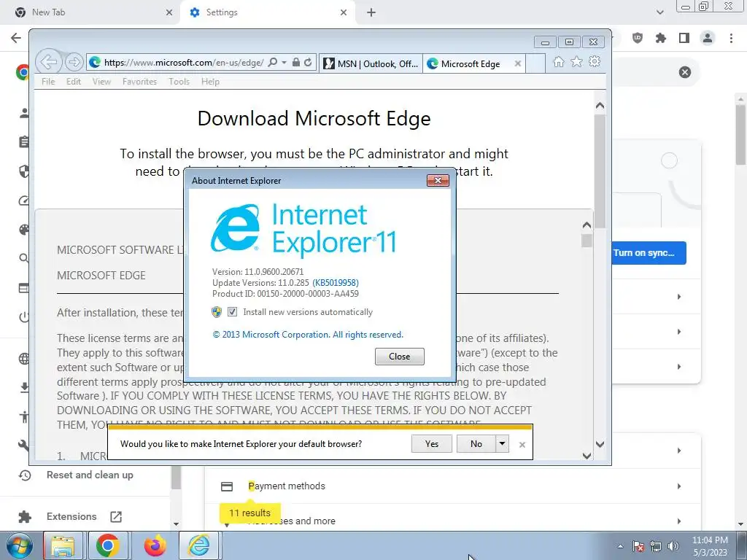Click the uBlock shield icon in Chrome

(638, 38)
